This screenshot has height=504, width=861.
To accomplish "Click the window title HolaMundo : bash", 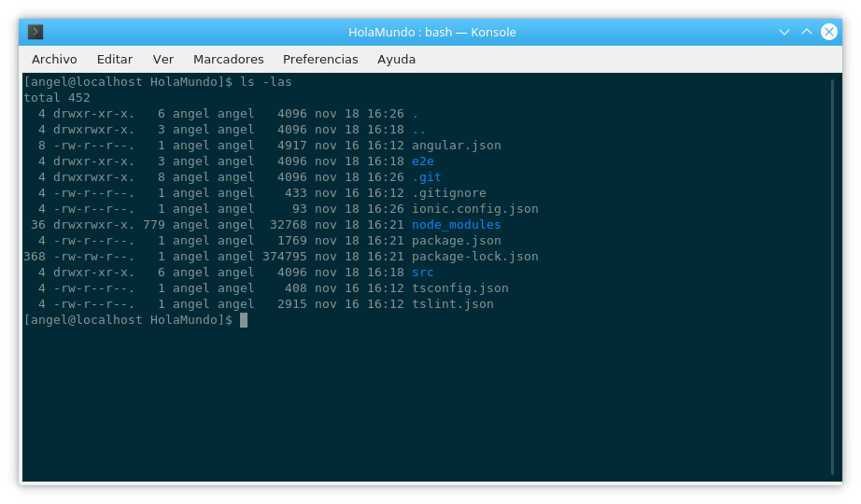I will [401, 32].
